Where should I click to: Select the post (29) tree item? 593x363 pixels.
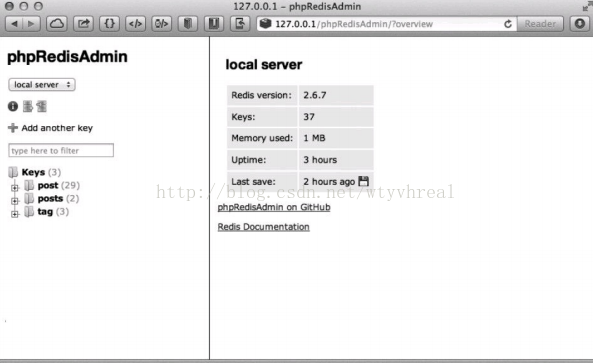click(59, 185)
